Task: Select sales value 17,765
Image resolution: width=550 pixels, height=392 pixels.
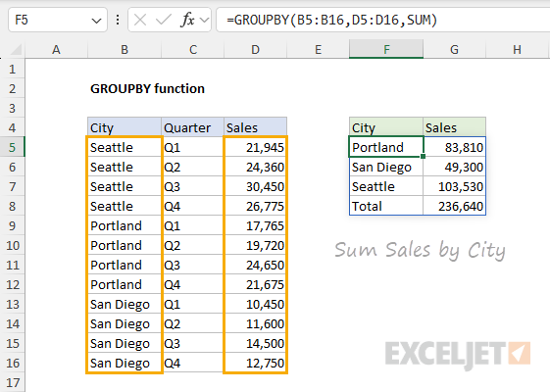Action: (255, 225)
